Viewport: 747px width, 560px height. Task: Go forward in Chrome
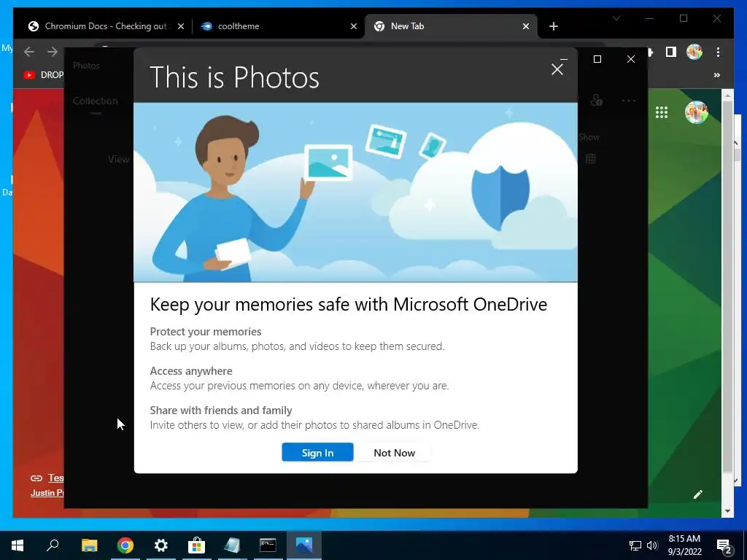tap(53, 52)
